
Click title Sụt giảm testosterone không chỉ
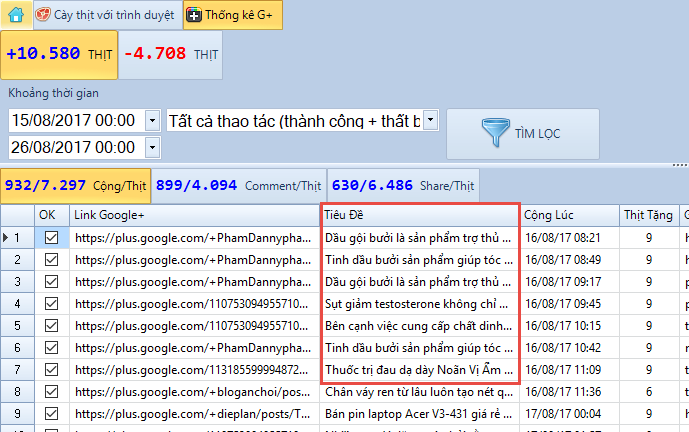[x=416, y=304]
